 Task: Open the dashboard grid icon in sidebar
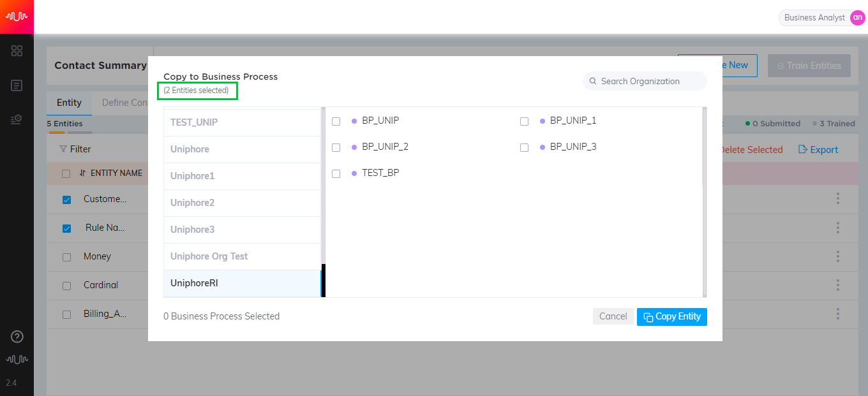click(x=17, y=51)
